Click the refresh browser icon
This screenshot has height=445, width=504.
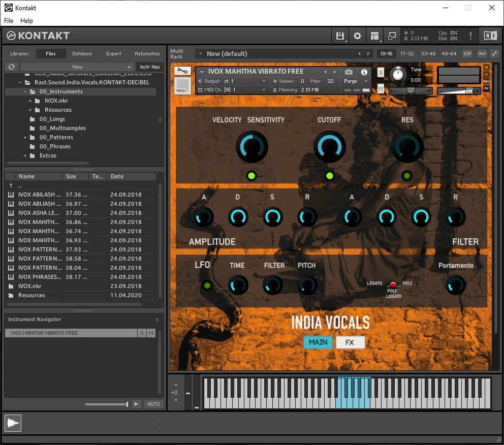click(12, 67)
